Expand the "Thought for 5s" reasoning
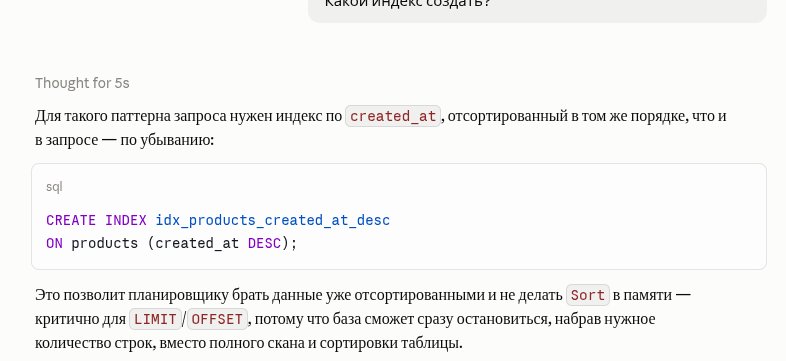Screen dimensions: 786x361 coord(82,83)
